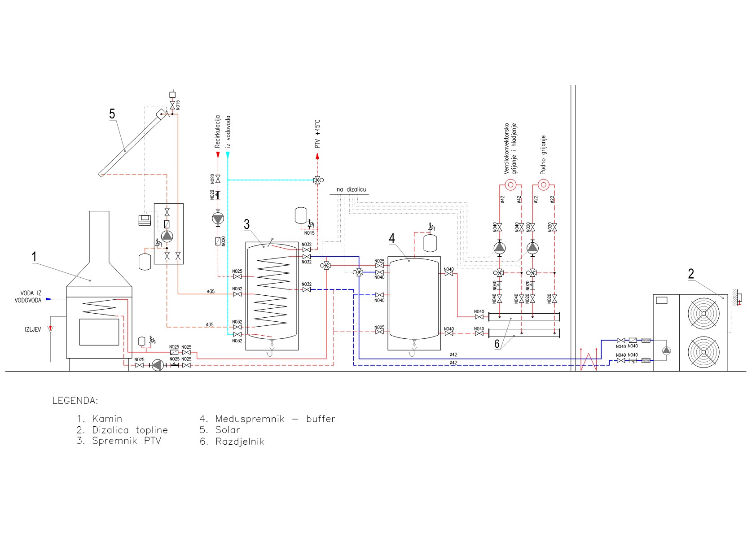Select the "LEGENDA:" heading text
Viewport: 756px width, 534px height.
tap(75, 401)
